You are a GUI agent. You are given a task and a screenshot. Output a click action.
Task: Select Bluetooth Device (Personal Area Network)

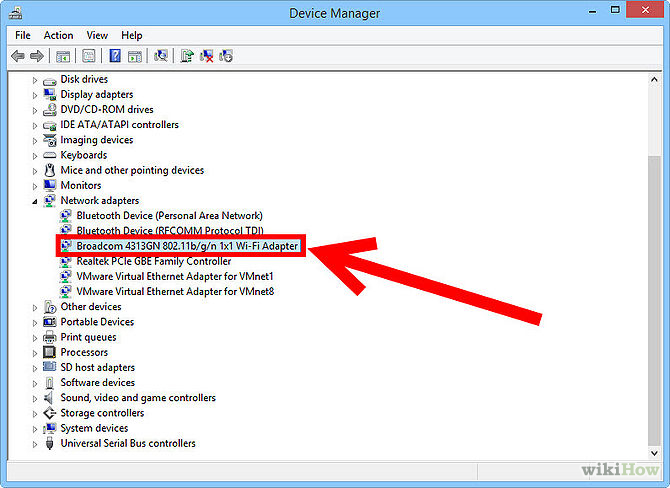pyautogui.click(x=170, y=216)
